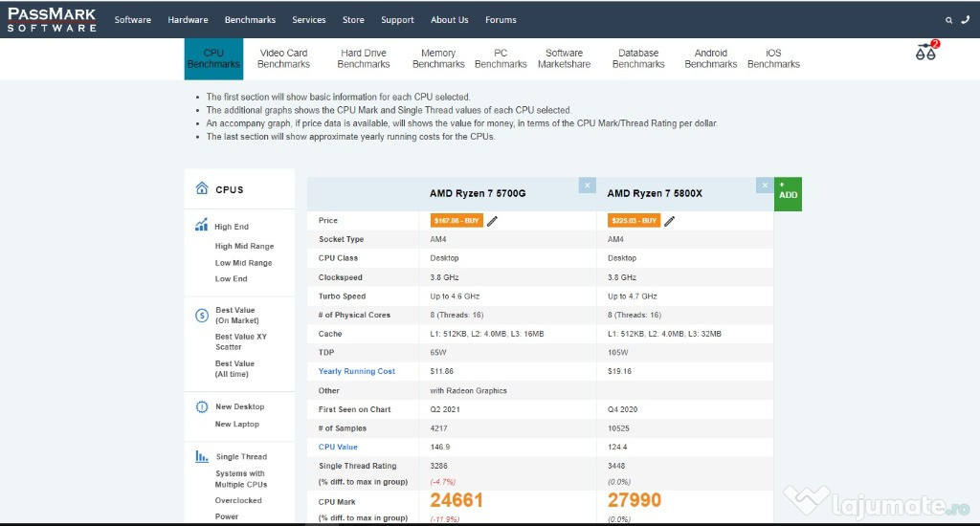980x526 pixels.
Task: Switch to the Database Benchmarks tab
Action: coord(638,58)
